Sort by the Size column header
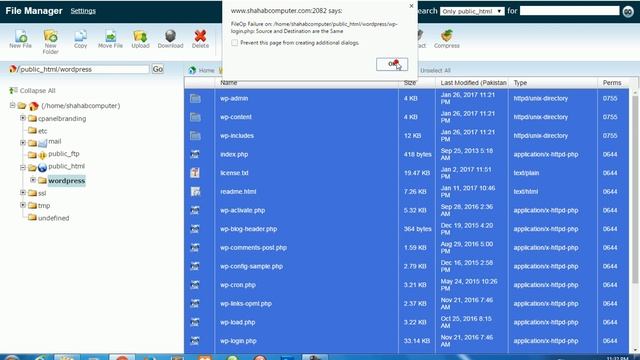Image resolution: width=640 pixels, height=360 pixels. pos(410,82)
